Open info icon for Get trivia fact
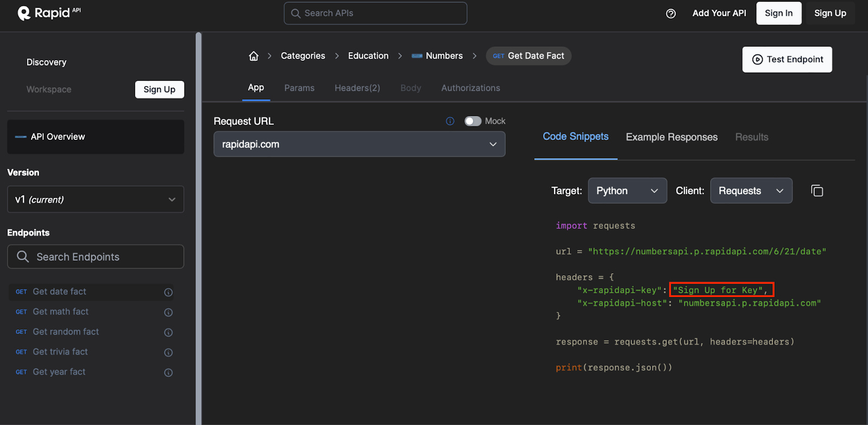 (168, 352)
